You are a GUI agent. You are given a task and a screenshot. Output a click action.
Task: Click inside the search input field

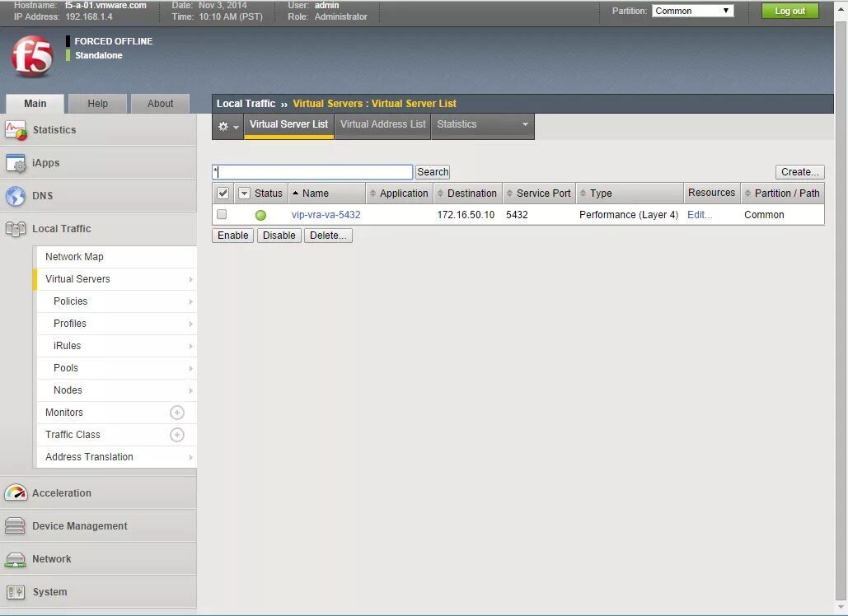click(x=312, y=171)
